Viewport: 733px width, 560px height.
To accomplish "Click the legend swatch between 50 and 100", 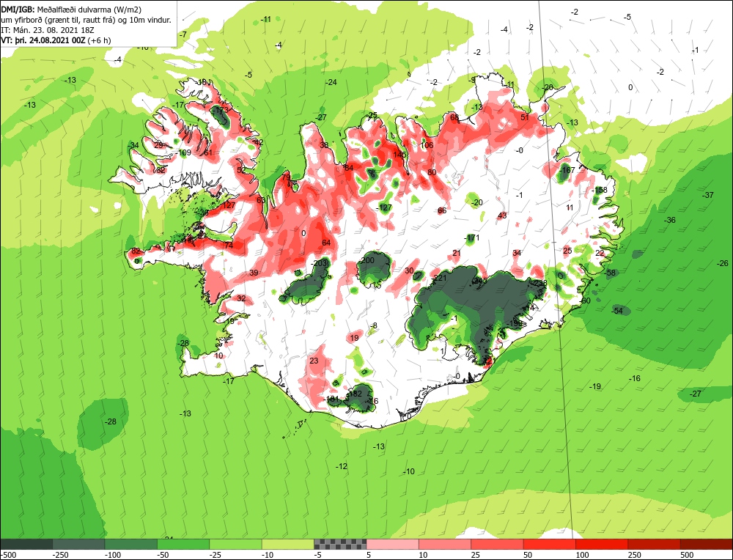I will (x=550, y=544).
